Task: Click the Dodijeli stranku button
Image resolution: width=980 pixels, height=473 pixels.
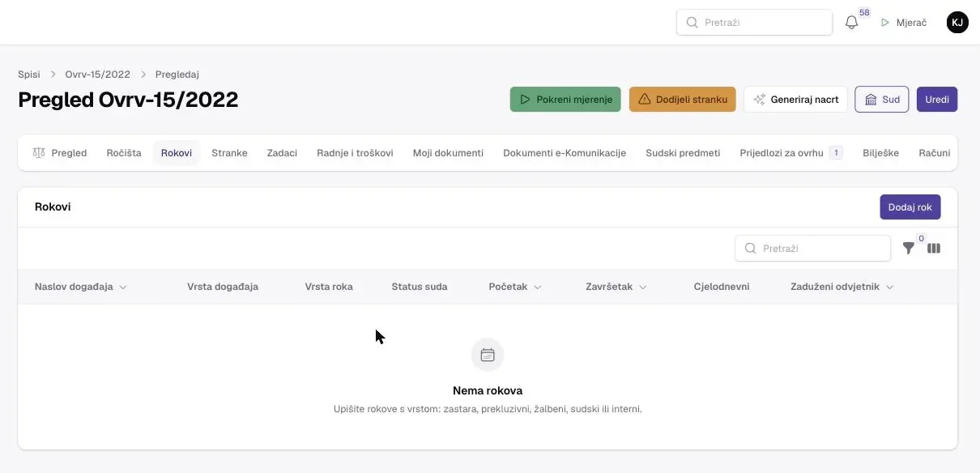Action: pyautogui.click(x=683, y=100)
